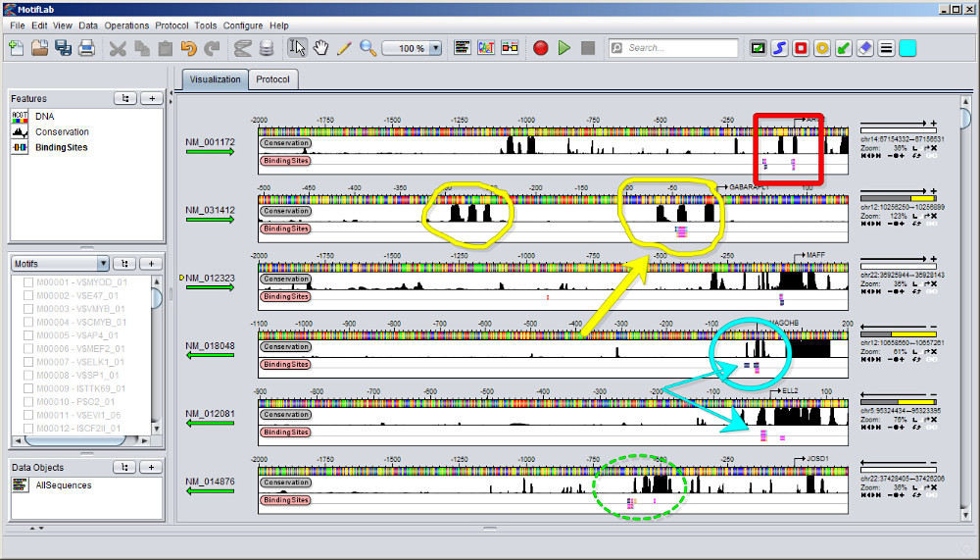Select AllSequences in Data Objects panel

[x=63, y=485]
